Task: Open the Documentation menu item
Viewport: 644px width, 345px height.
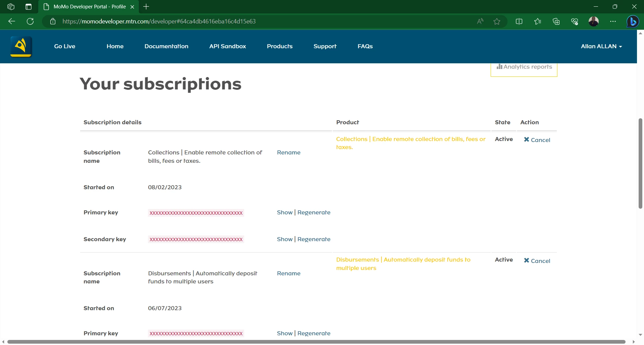Action: pyautogui.click(x=166, y=46)
